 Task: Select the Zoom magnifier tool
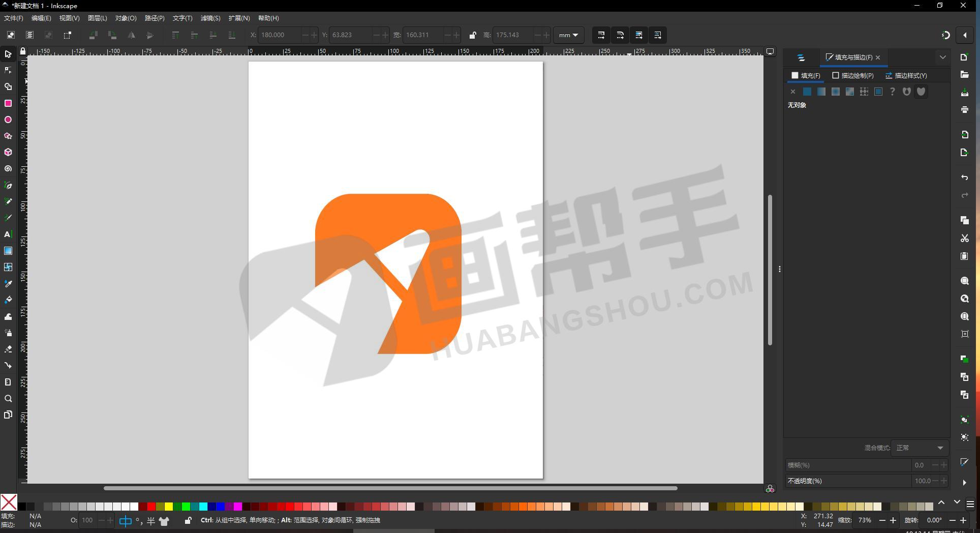(8, 398)
